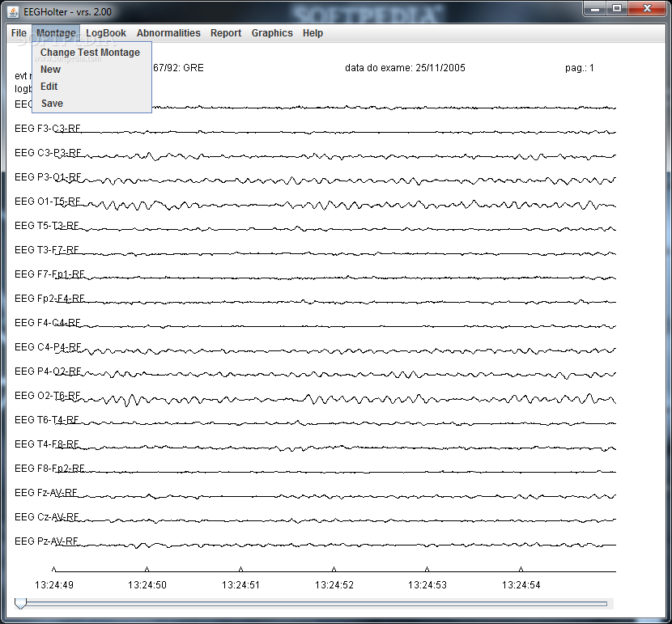Click the EEG T6-T4-RF channel label
This screenshot has height=624, width=672.
47,420
